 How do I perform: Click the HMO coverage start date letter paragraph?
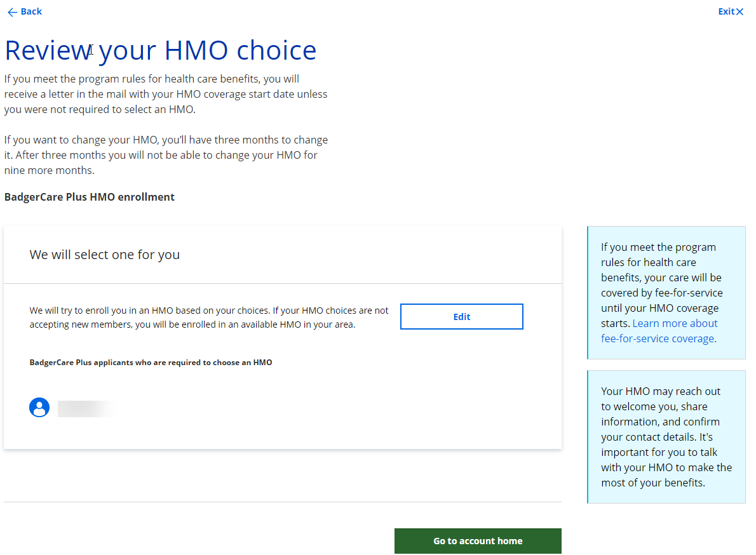166,94
